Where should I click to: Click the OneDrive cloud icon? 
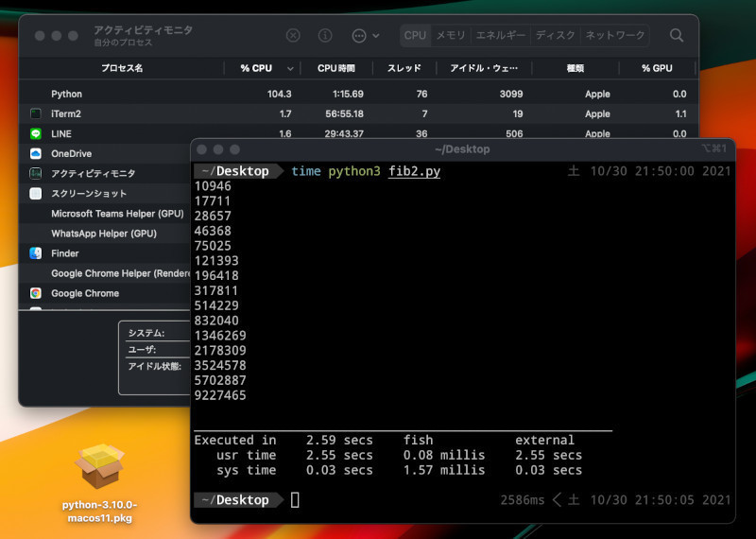point(36,153)
